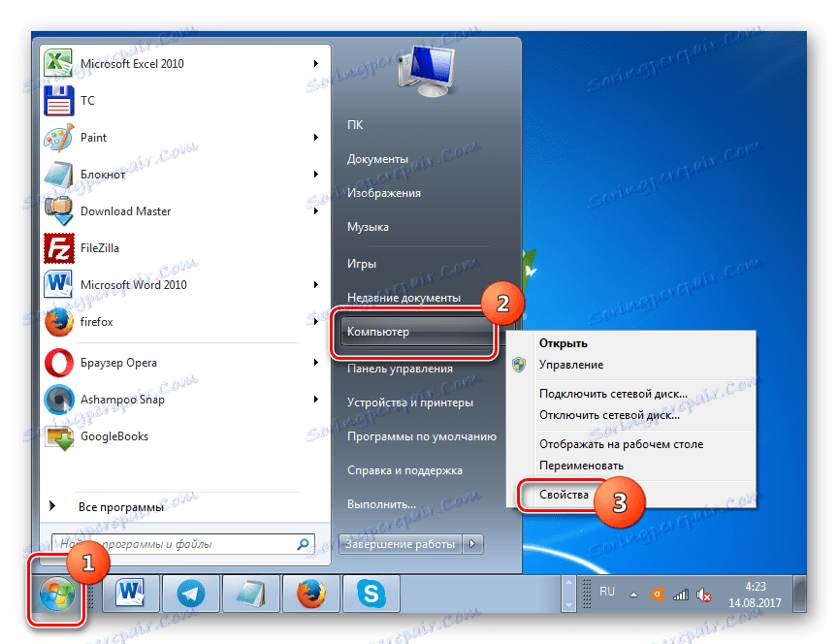Click the search programs and files field

182,544
